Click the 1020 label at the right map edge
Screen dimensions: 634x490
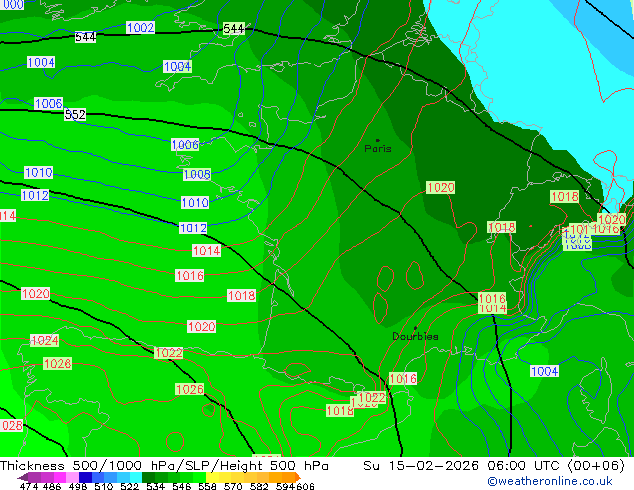coord(611,220)
